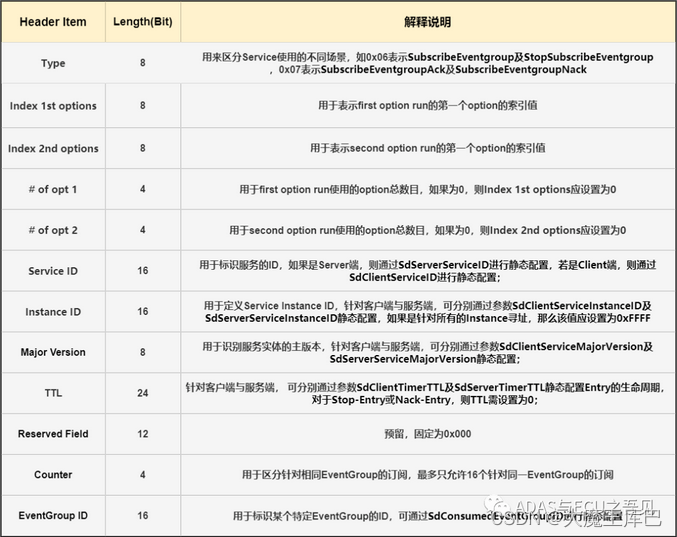Click the "预留，固定为0x000" description
The height and width of the screenshot is (537, 677).
[427, 434]
